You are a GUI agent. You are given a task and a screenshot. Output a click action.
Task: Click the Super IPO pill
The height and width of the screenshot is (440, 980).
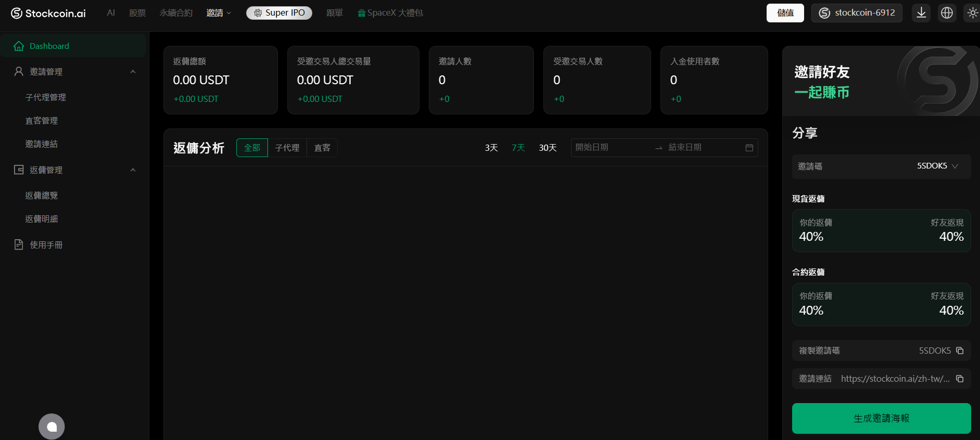(279, 13)
